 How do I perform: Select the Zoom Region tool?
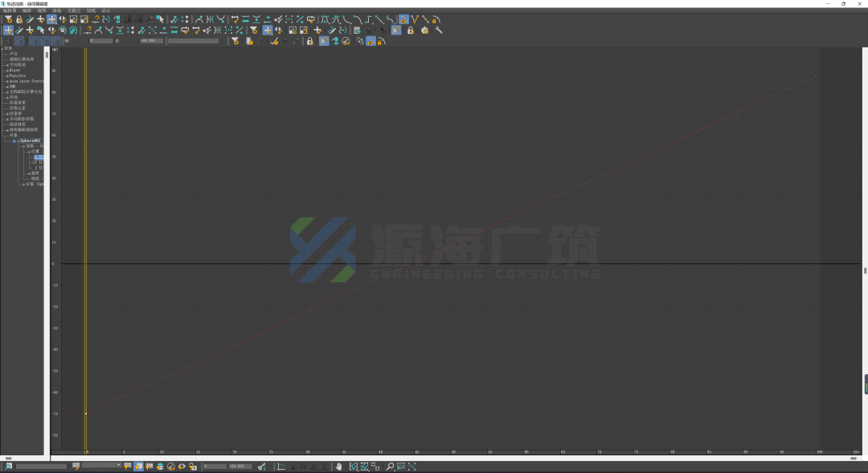click(x=401, y=467)
